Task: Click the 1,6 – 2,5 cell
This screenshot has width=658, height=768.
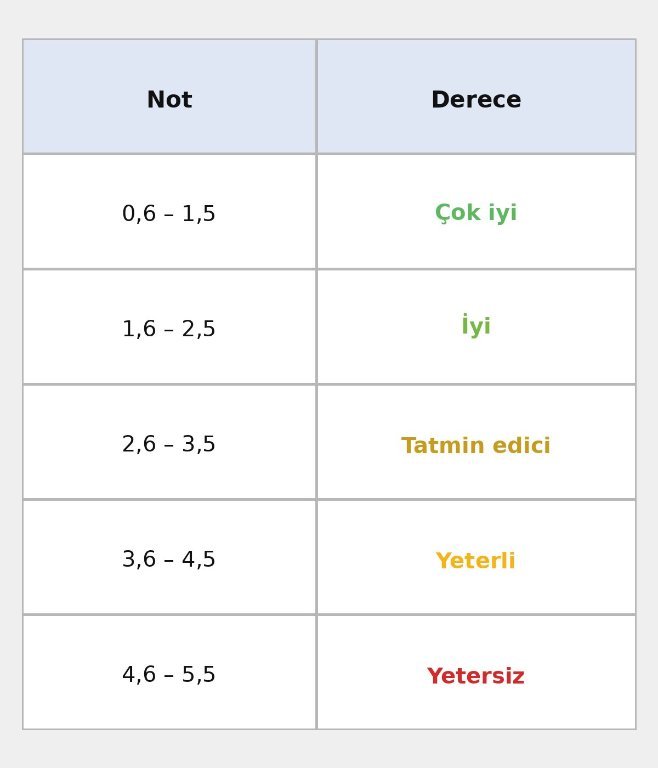Action: tap(169, 329)
